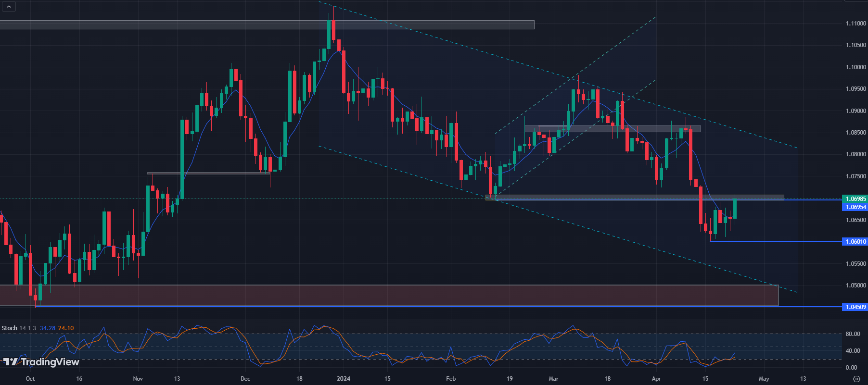Click the green current price tag 1.06985
Screen dimensions: 868x385
tap(855, 199)
